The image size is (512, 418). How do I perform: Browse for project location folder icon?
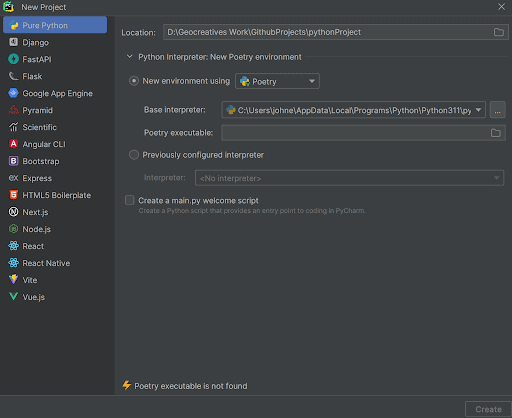[499, 32]
